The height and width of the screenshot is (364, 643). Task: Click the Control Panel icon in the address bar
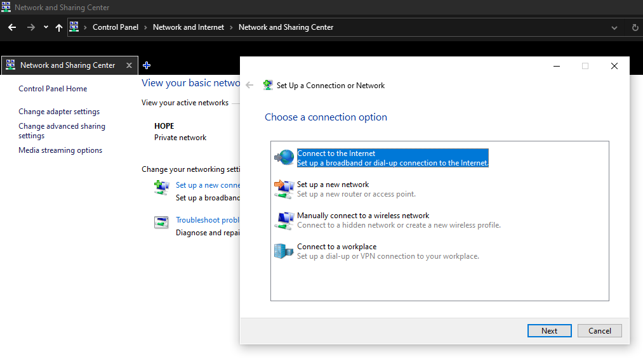click(x=74, y=27)
